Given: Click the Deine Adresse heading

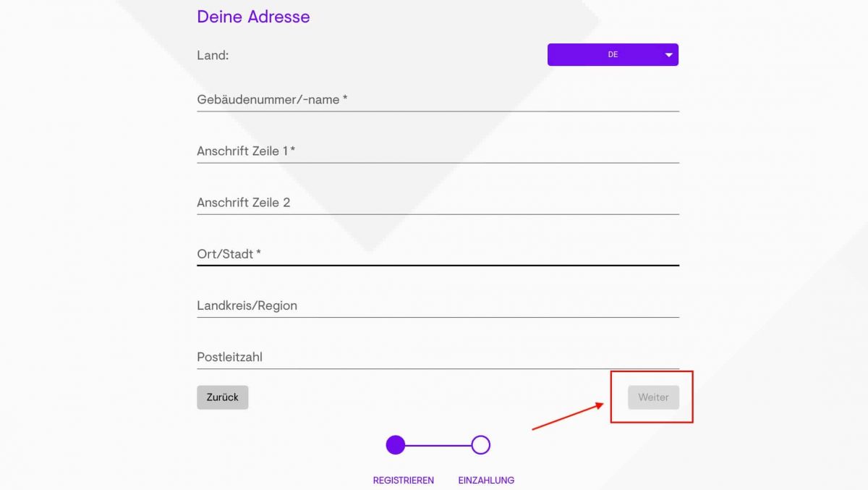Looking at the screenshot, I should (252, 17).
